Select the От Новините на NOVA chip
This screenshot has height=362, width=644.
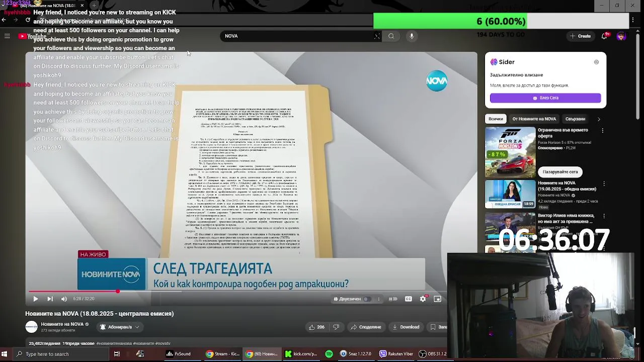pos(534,119)
